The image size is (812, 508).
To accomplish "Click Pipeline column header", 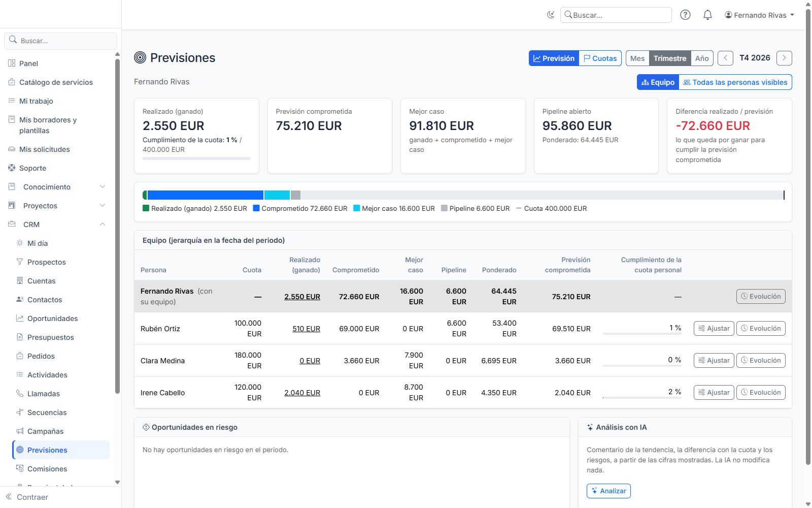I will (x=454, y=270).
